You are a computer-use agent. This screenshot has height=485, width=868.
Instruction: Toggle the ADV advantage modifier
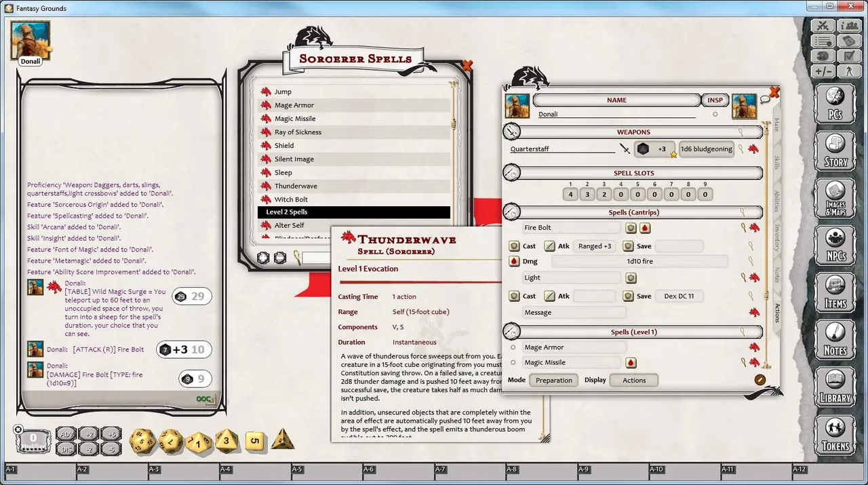(66, 434)
